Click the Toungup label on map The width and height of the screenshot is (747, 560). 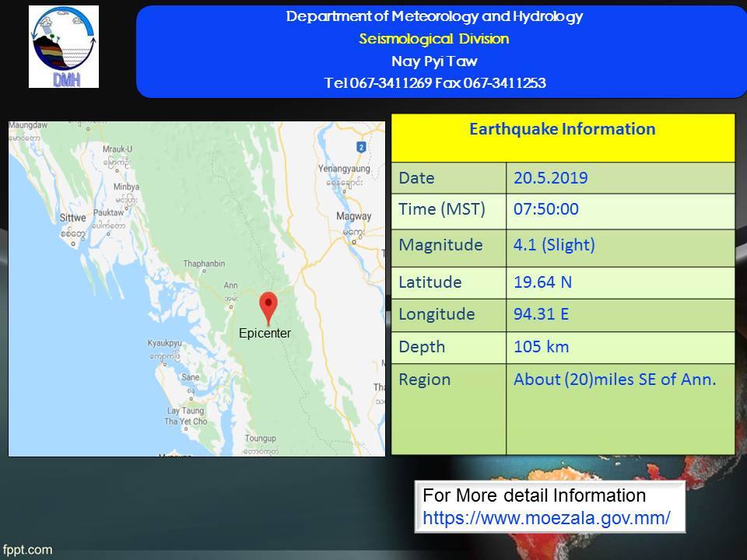tap(260, 439)
